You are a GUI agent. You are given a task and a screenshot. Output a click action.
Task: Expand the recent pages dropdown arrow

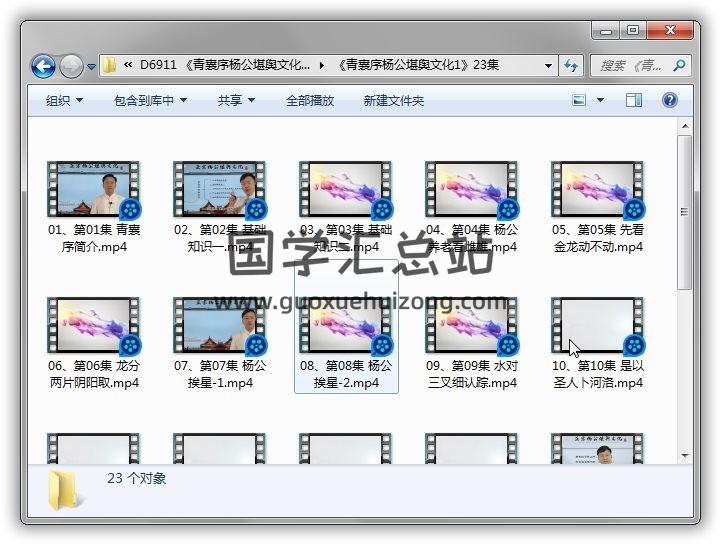[x=91, y=67]
